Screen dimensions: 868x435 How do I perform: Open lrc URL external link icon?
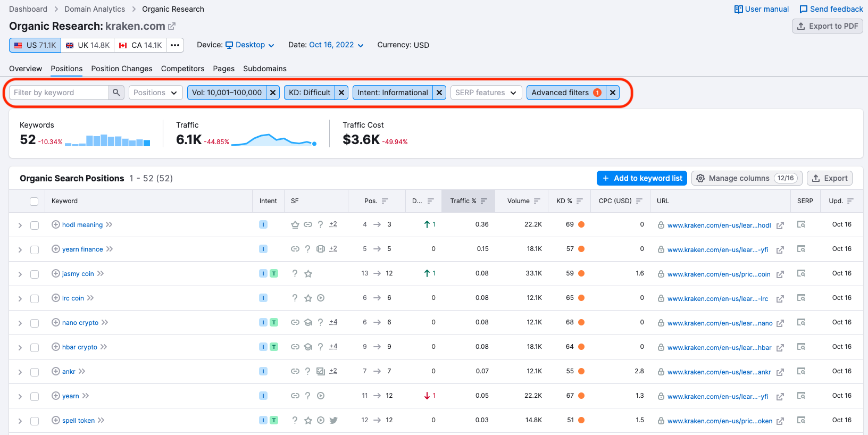780,299
